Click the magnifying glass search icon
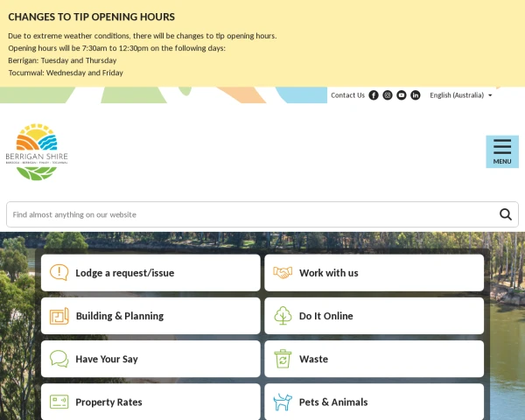 [x=505, y=214]
